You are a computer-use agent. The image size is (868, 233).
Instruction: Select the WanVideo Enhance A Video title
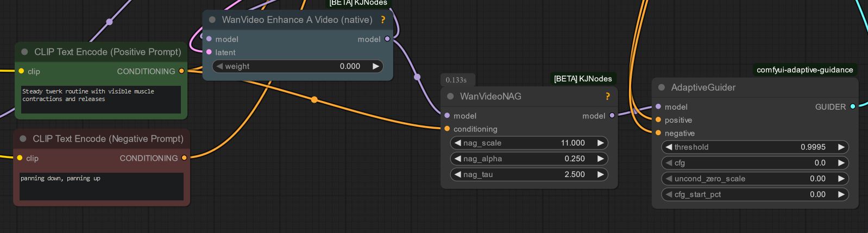pyautogui.click(x=297, y=20)
